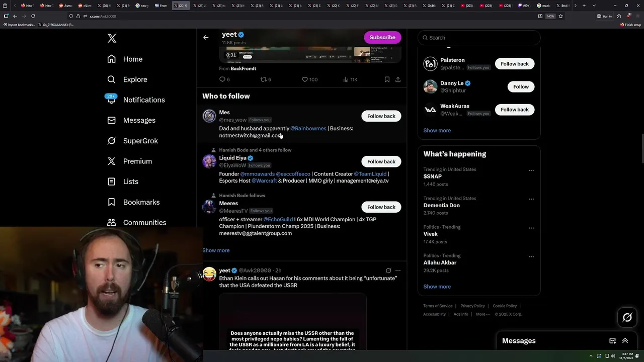This screenshot has height=362, width=644.
Task: Open the $SNAP trending topic
Action: pyautogui.click(x=433, y=176)
